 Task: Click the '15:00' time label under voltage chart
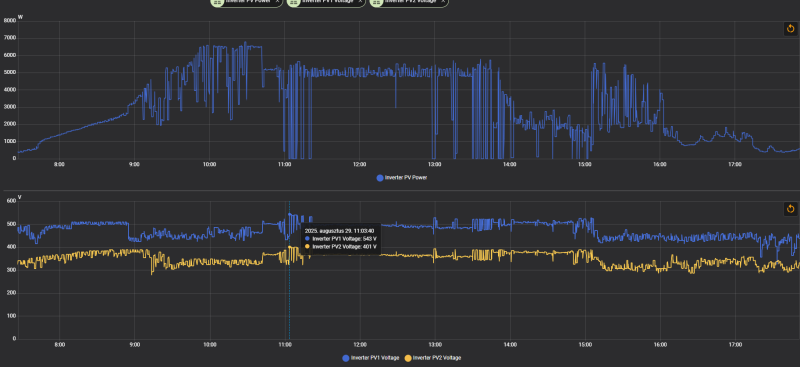click(x=585, y=345)
